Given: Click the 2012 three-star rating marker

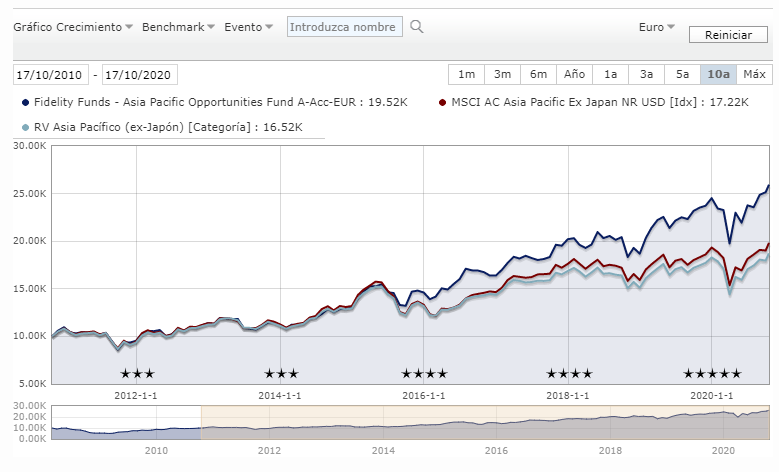Looking at the screenshot, I should point(137,374).
